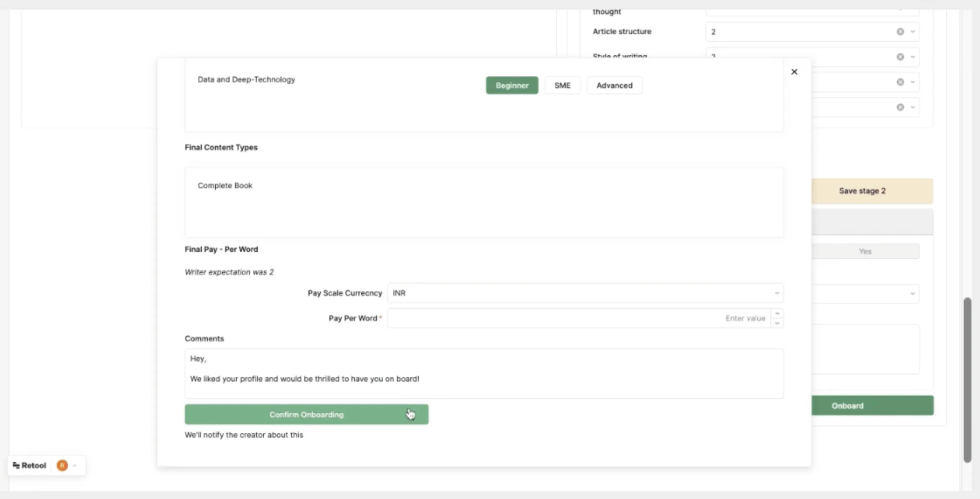Screen dimensions: 980x499
Task: Click the "Pay Per Word" label
Action: pos(353,318)
